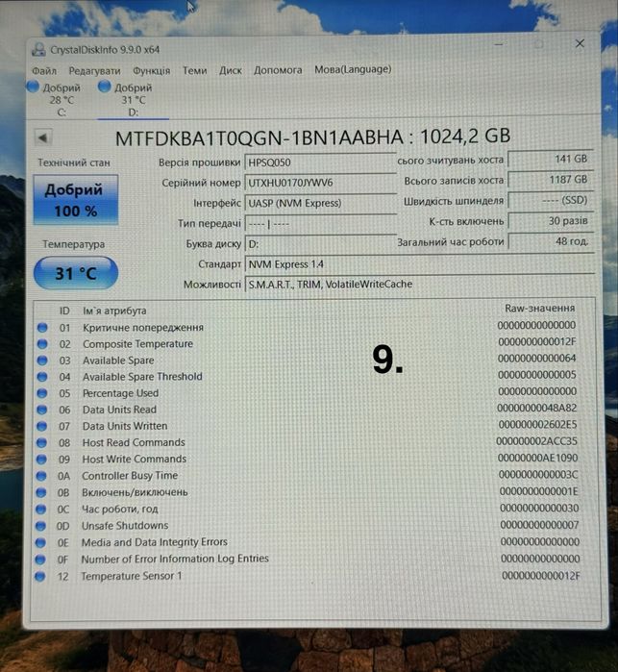Click the previous disk arrow button
The height and width of the screenshot is (672, 618).
(43, 137)
